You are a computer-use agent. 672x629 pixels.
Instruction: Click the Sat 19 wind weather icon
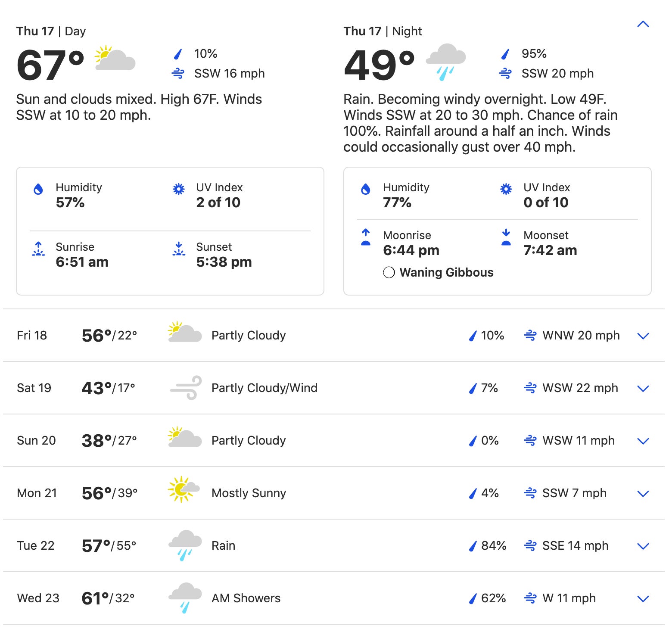(186, 388)
